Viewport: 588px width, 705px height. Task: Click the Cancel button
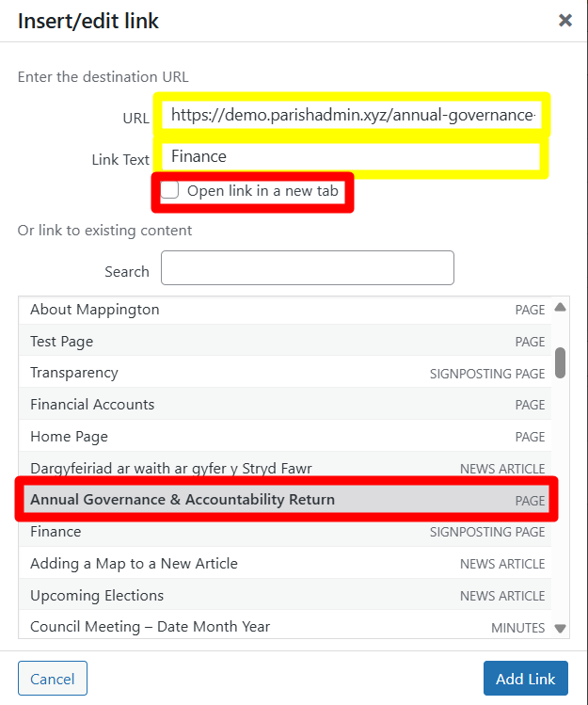tap(53, 679)
